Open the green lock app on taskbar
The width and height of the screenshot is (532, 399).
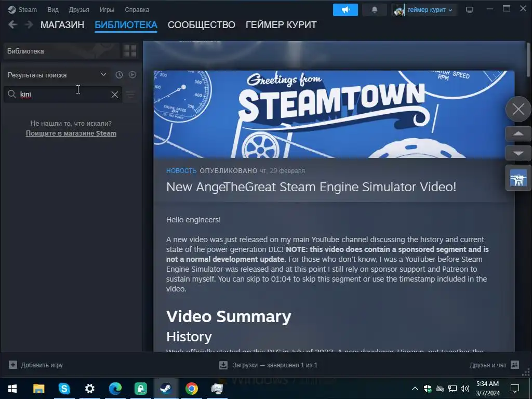point(140,389)
